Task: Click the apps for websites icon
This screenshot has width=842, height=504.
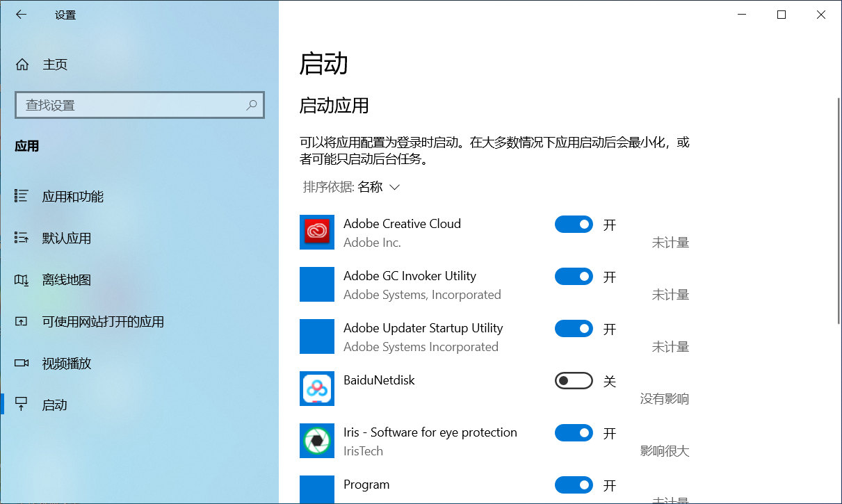Action: point(22,321)
